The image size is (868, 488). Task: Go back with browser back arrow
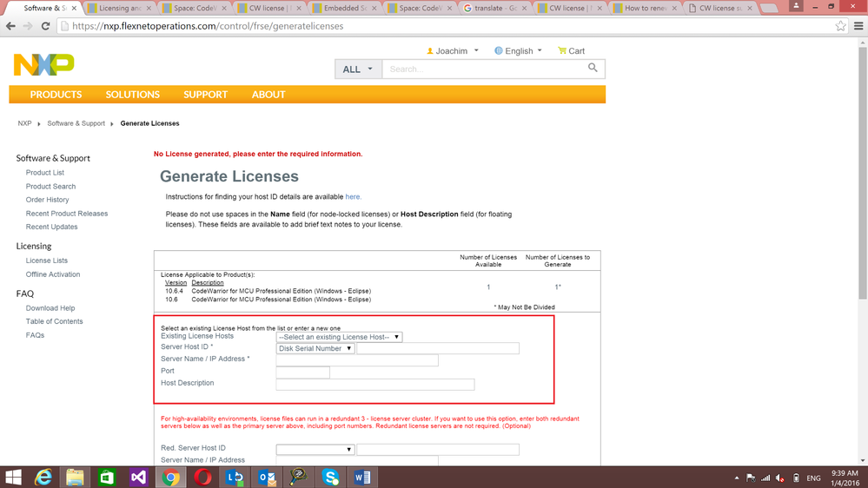10,26
